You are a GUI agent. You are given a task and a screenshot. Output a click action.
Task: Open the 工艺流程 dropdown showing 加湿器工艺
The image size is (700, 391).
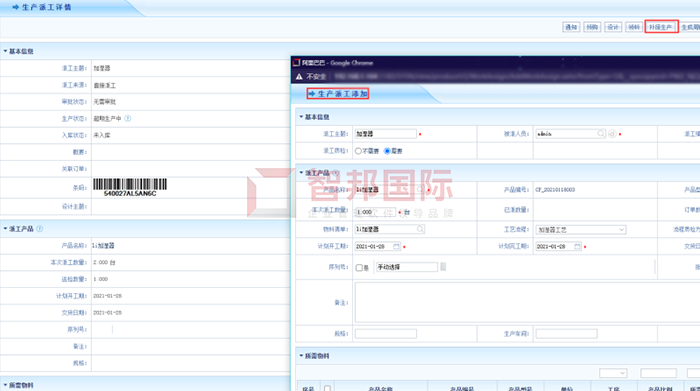pos(581,229)
